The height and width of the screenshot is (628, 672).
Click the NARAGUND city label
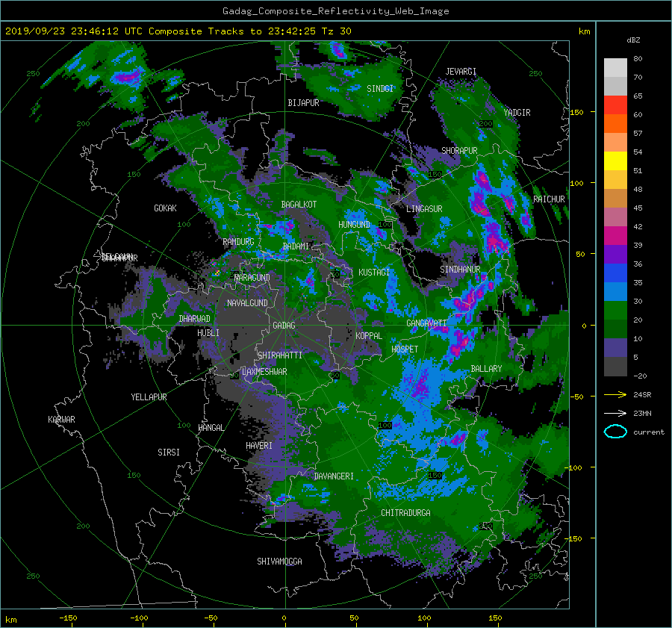(x=252, y=277)
